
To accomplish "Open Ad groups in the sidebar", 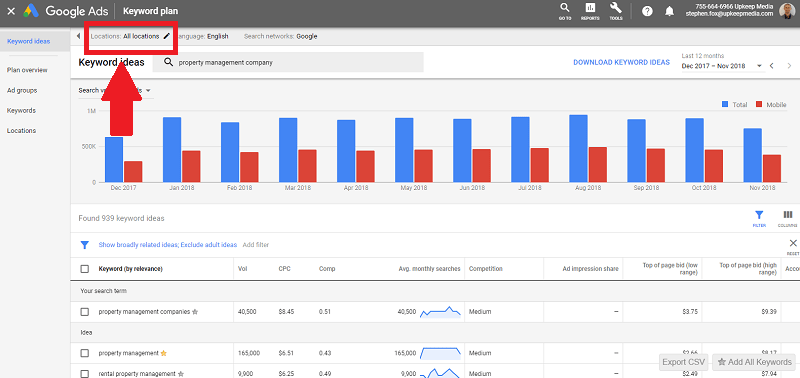I will [x=22, y=90].
